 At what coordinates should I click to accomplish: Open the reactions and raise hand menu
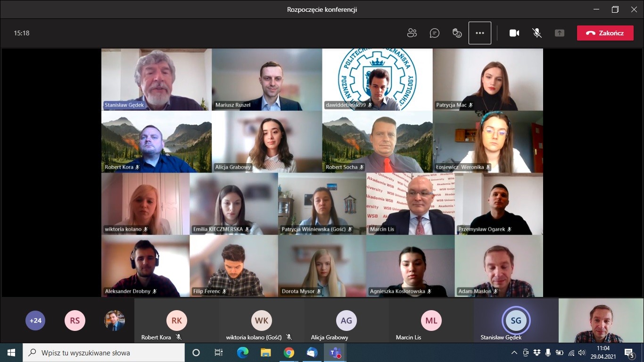[457, 33]
